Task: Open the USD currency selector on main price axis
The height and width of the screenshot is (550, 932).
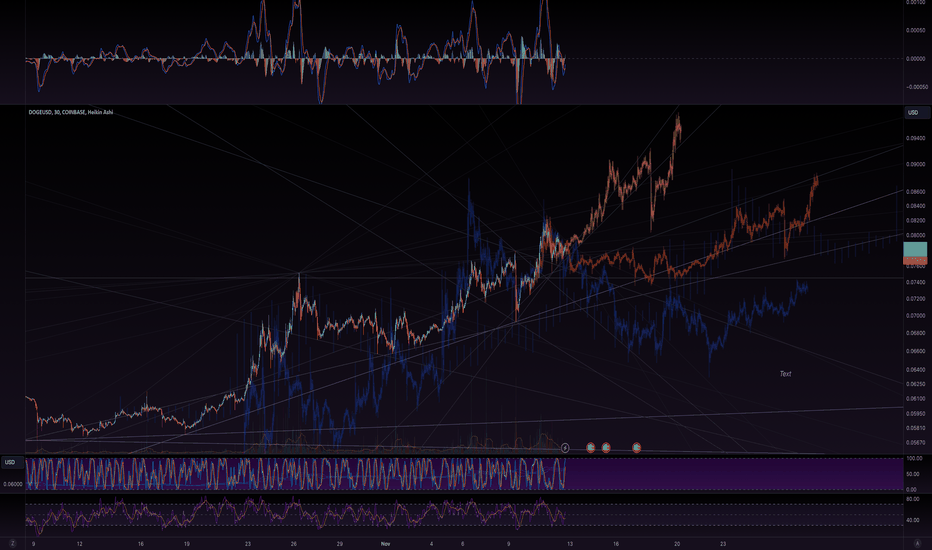Action: pos(917,112)
